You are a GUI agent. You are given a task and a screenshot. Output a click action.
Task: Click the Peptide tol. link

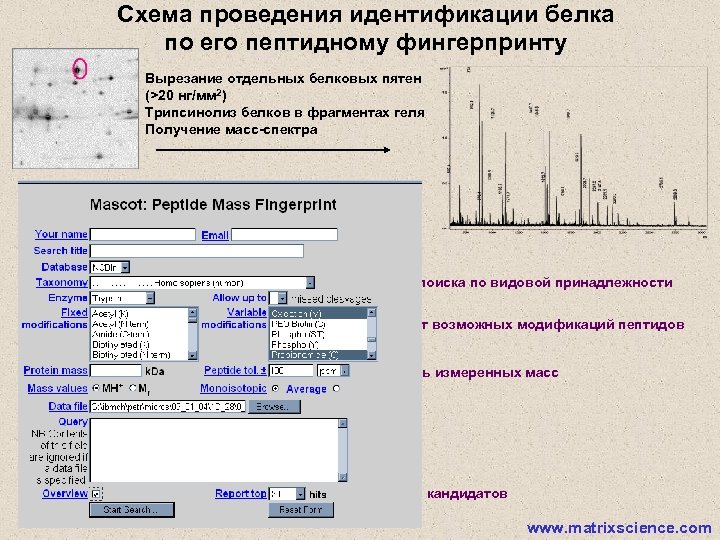235,371
